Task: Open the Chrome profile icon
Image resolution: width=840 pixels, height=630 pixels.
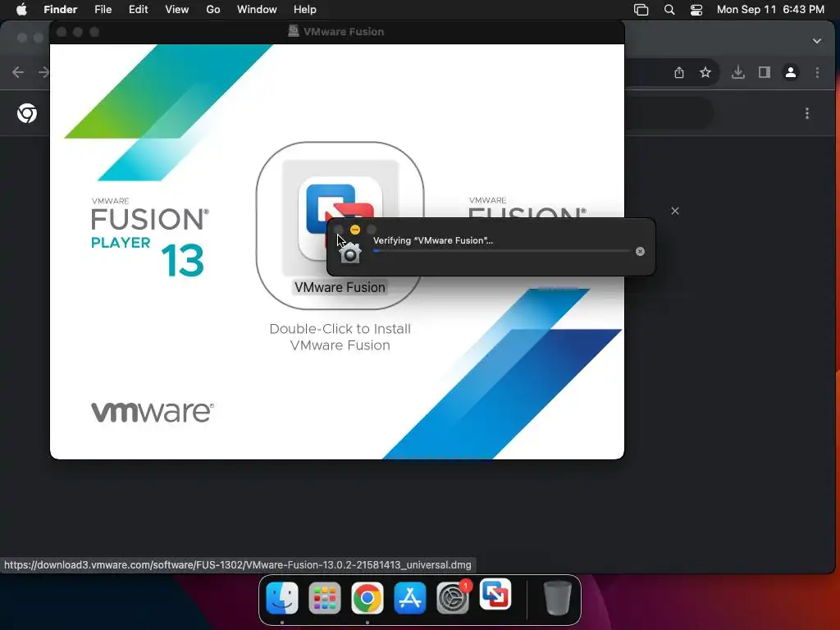Action: (790, 72)
